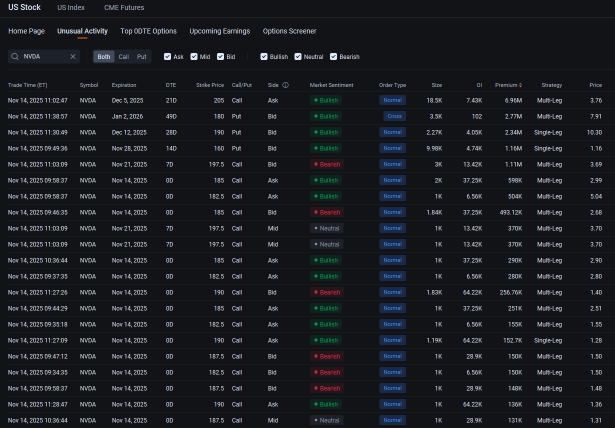Screen dimensions: 615x428
Task: Disable the Bid checkbox
Action: [x=220, y=57]
